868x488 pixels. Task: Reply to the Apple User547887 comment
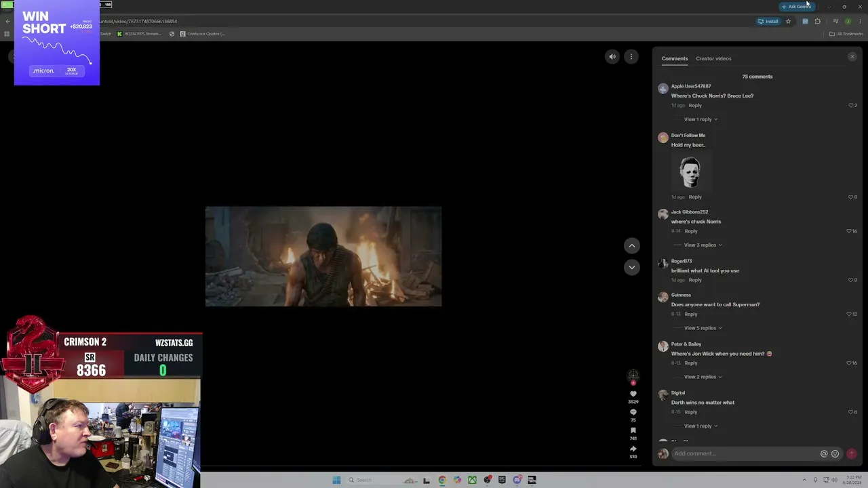pos(695,105)
